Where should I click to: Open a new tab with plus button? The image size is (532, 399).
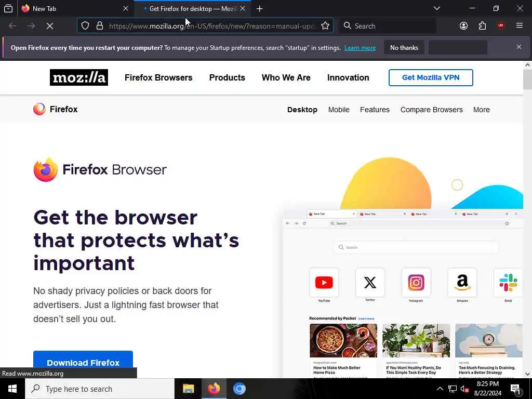(260, 8)
